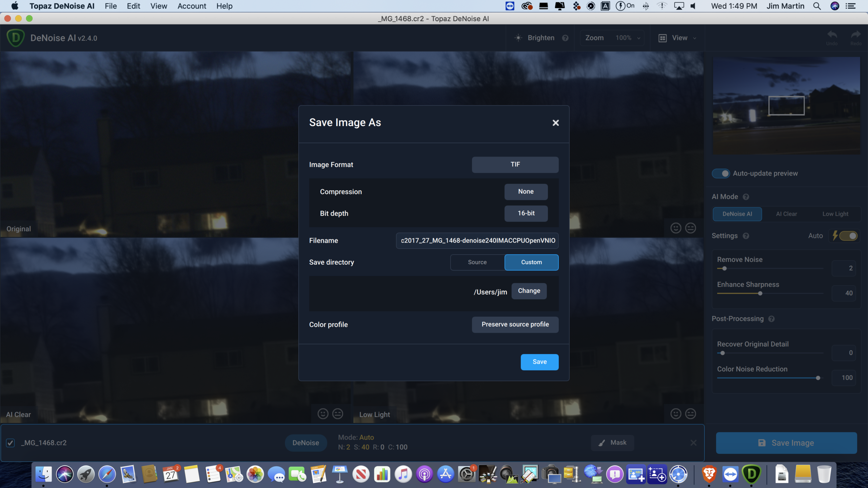Rate the Low Light preview with neutral face
This screenshot has height=488, width=868.
pos(691,414)
